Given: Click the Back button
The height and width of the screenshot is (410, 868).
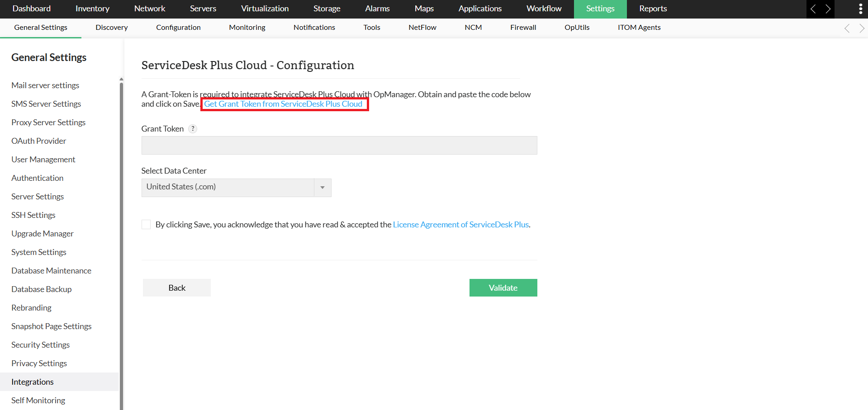Looking at the screenshot, I should pyautogui.click(x=177, y=288).
